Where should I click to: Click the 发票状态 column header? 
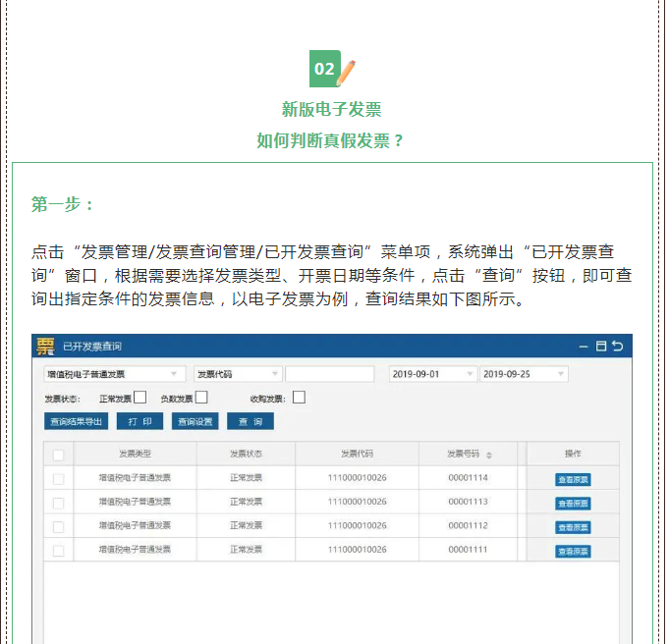(x=246, y=454)
